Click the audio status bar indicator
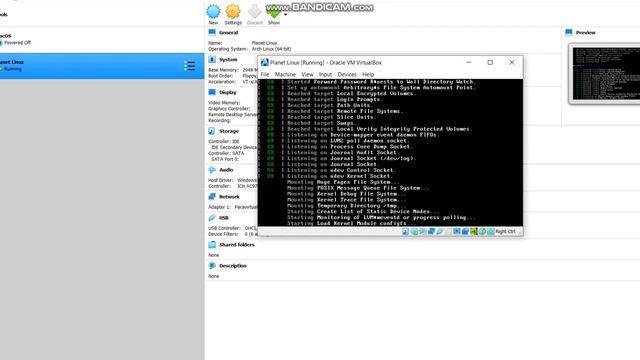 (x=422, y=231)
